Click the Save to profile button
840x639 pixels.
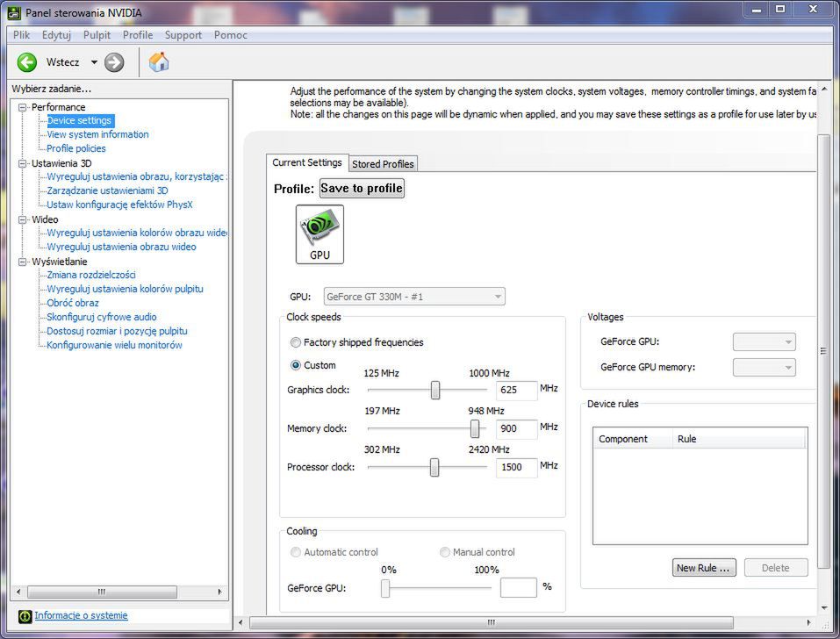point(362,188)
